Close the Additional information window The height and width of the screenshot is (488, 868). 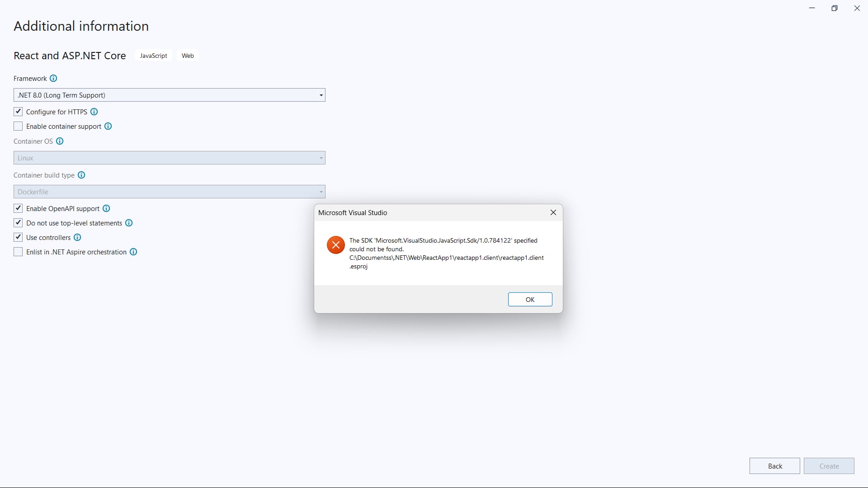[857, 8]
